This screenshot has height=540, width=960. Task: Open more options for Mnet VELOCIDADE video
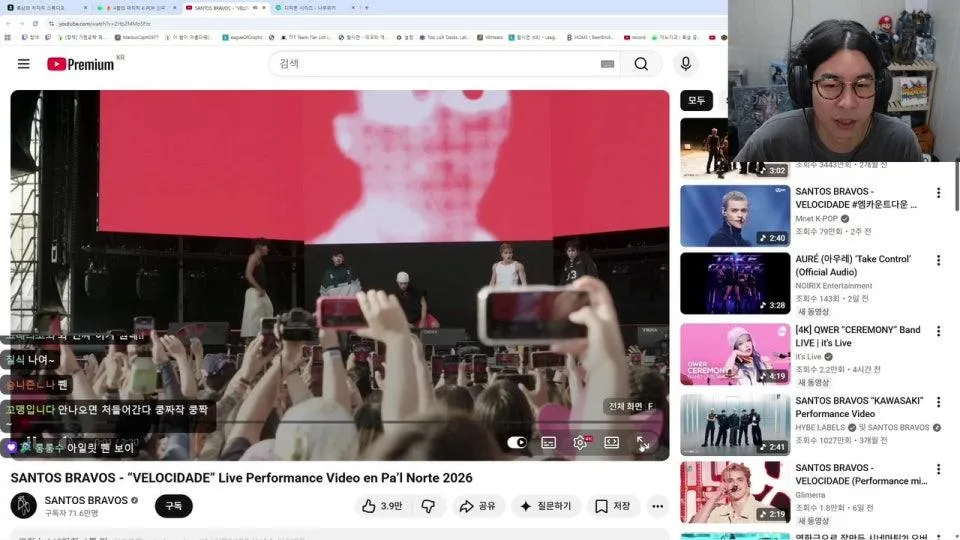[939, 193]
